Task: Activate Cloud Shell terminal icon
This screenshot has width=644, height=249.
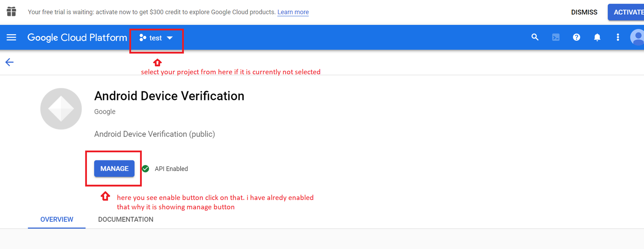Action: click(556, 37)
